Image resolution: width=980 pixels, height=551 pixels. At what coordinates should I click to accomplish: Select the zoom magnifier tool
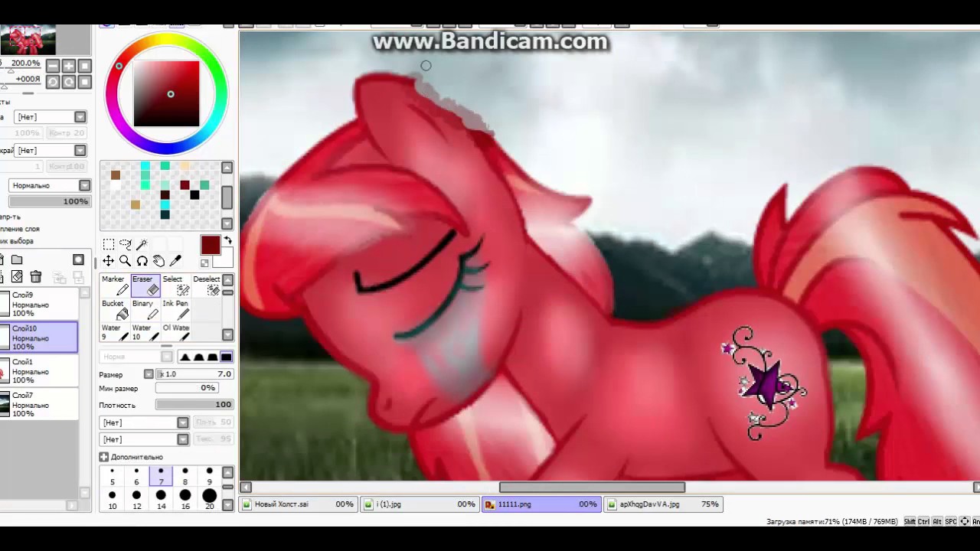click(126, 261)
